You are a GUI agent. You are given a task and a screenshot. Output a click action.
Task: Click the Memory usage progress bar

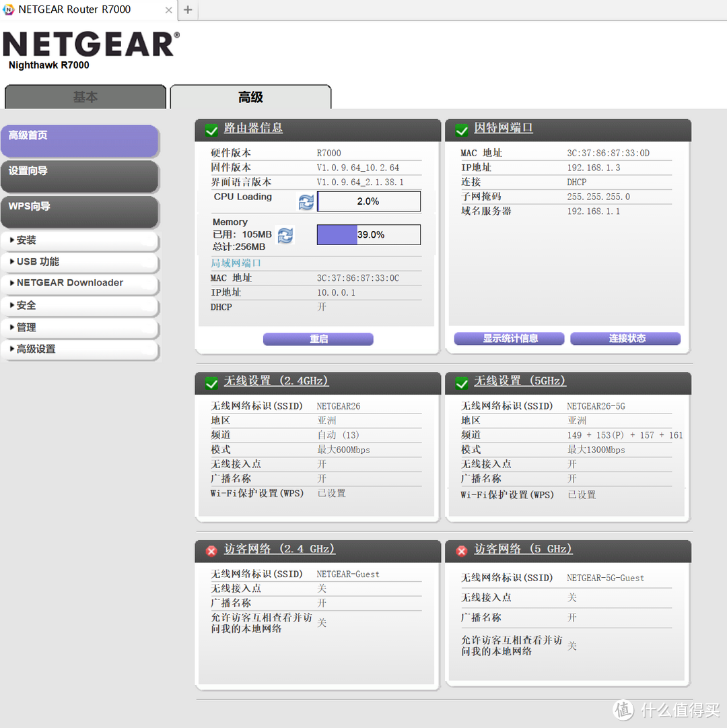pyautogui.click(x=369, y=235)
